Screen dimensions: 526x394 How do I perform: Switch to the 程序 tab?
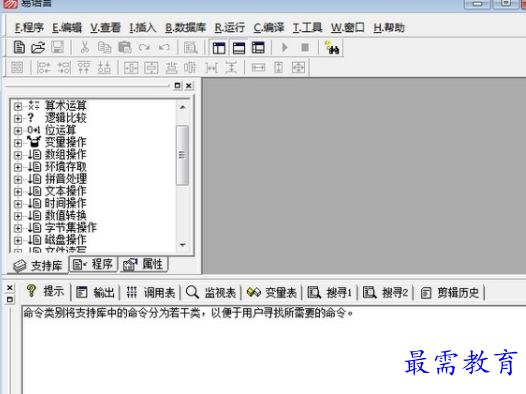[93, 264]
